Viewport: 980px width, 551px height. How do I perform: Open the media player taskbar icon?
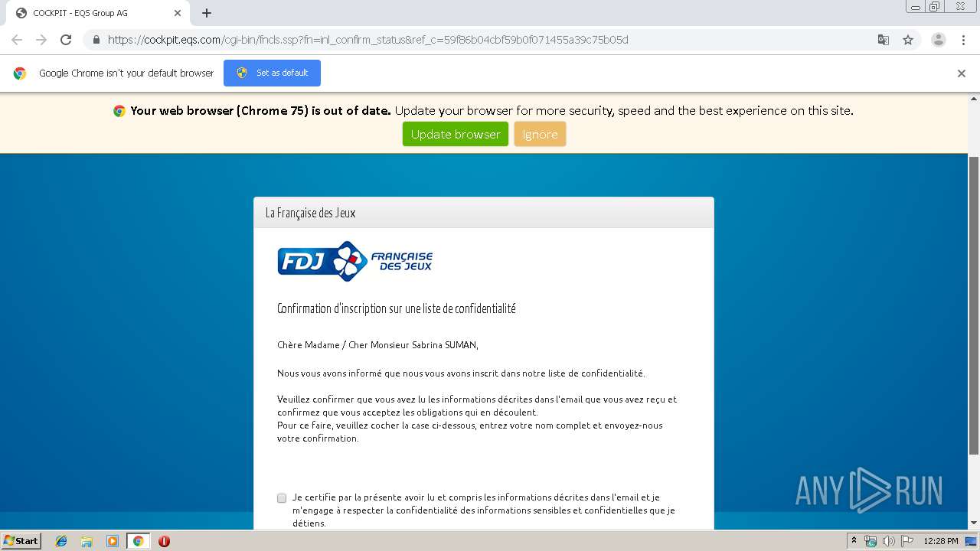(x=113, y=541)
